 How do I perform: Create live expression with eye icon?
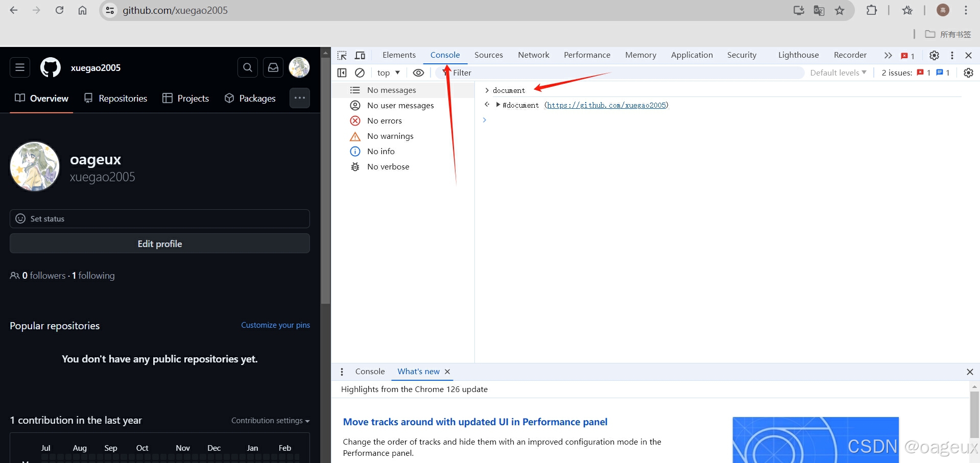[418, 72]
